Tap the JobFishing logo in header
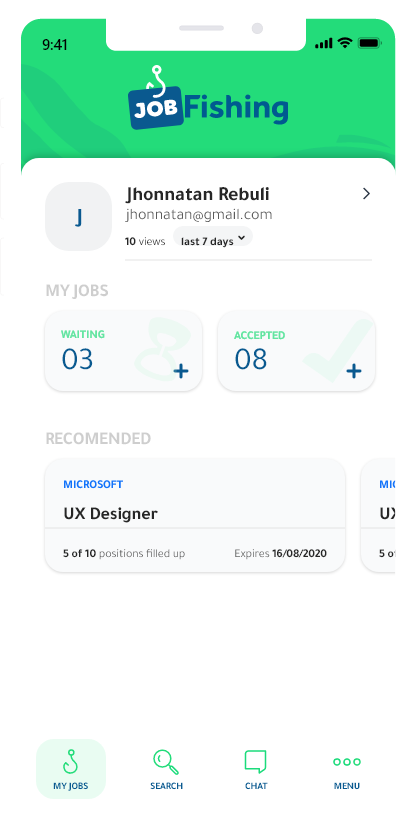 click(x=208, y=99)
